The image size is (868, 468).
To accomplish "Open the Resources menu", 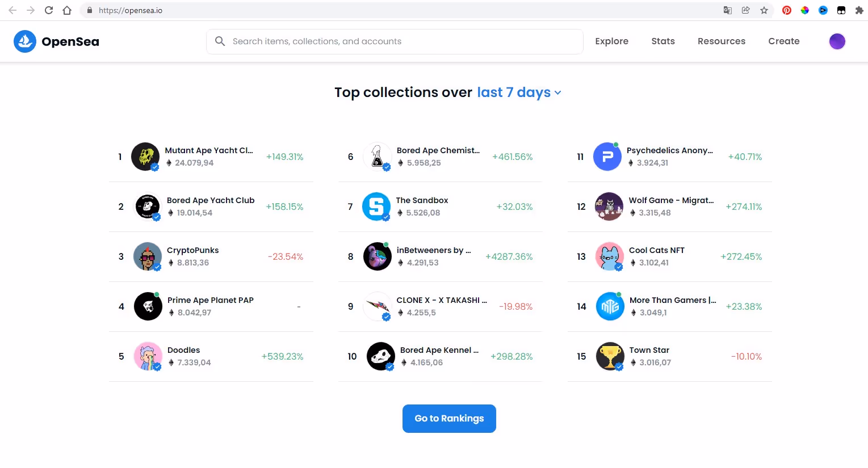I will [721, 41].
